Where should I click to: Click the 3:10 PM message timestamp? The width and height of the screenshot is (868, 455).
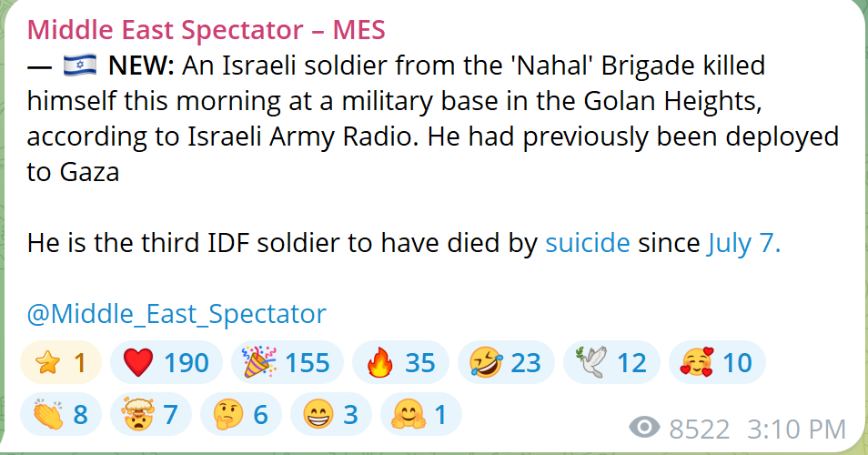point(797,429)
